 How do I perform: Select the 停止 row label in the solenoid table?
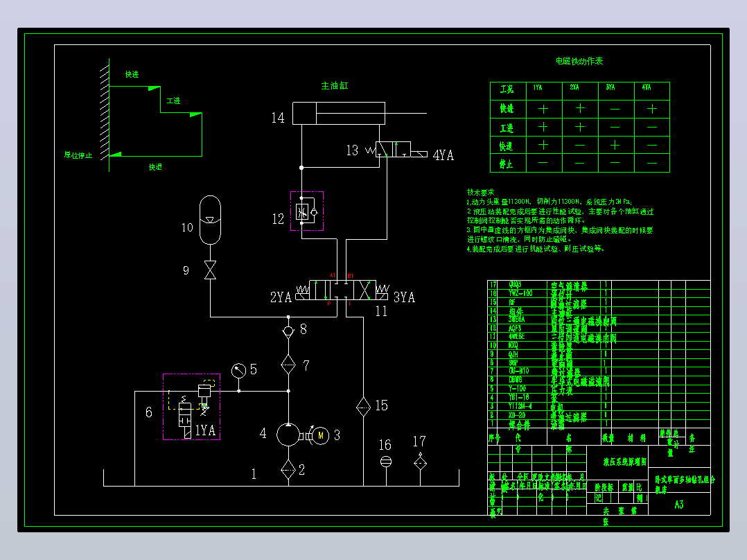coord(507,164)
